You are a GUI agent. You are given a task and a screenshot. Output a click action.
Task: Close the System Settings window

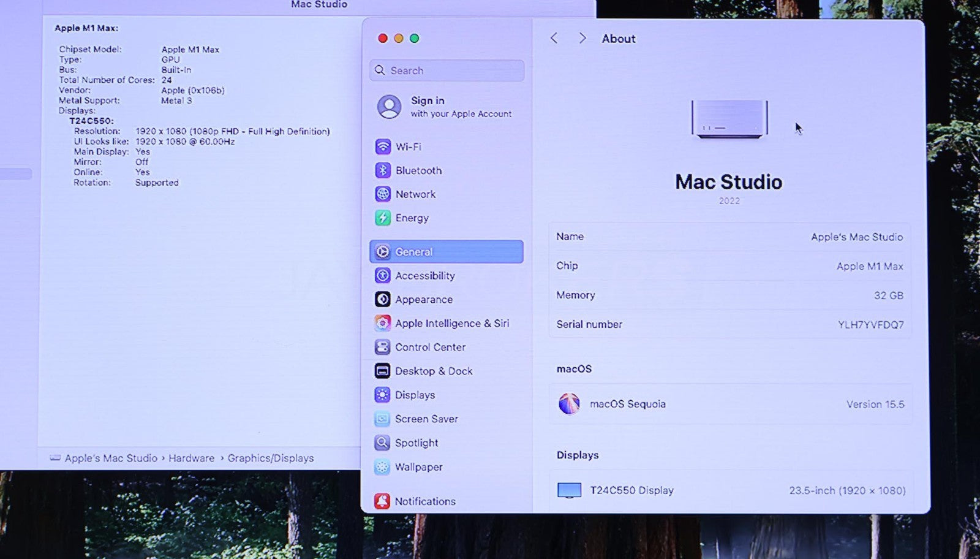[x=383, y=38]
